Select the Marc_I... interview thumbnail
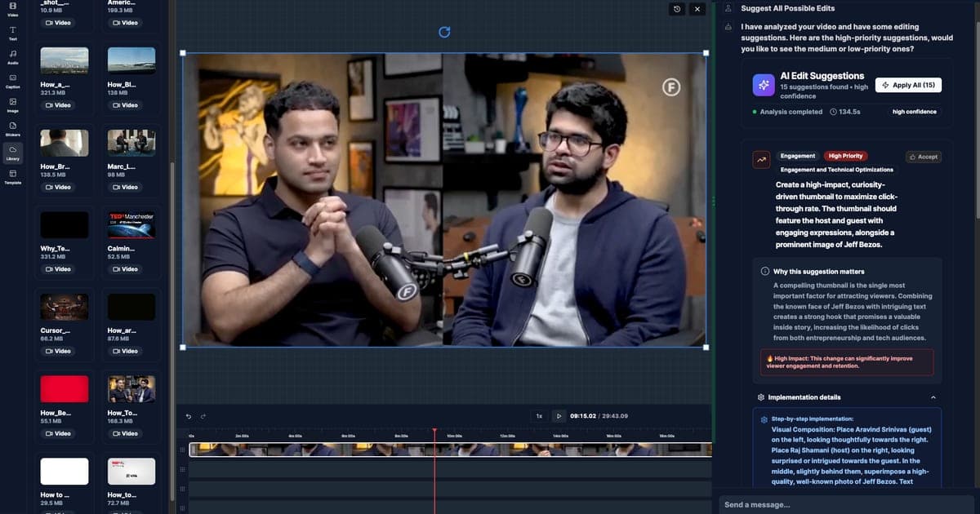 [x=131, y=143]
